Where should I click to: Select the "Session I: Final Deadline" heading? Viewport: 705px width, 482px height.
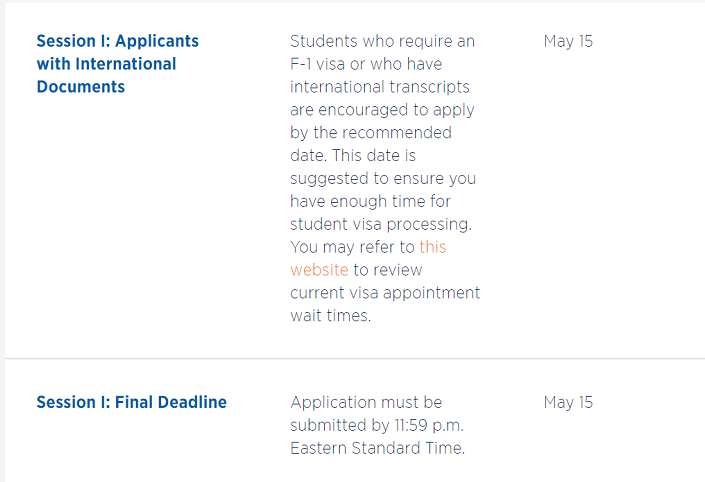131,402
